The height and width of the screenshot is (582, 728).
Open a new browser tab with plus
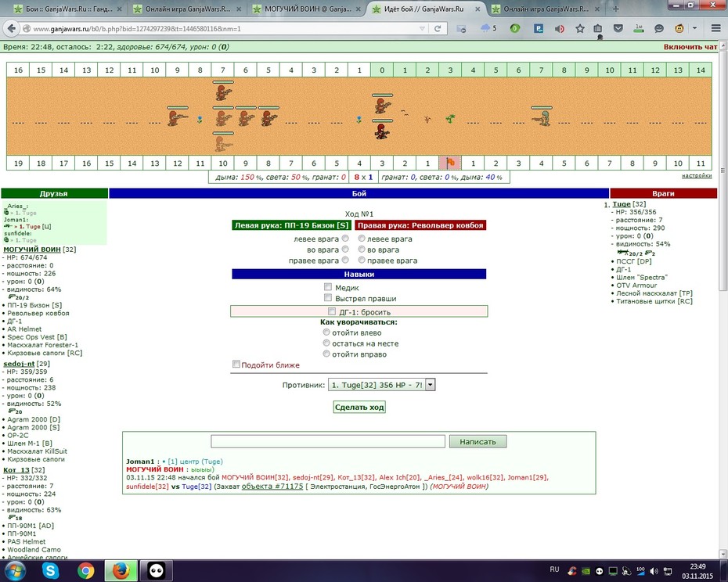pos(615,9)
